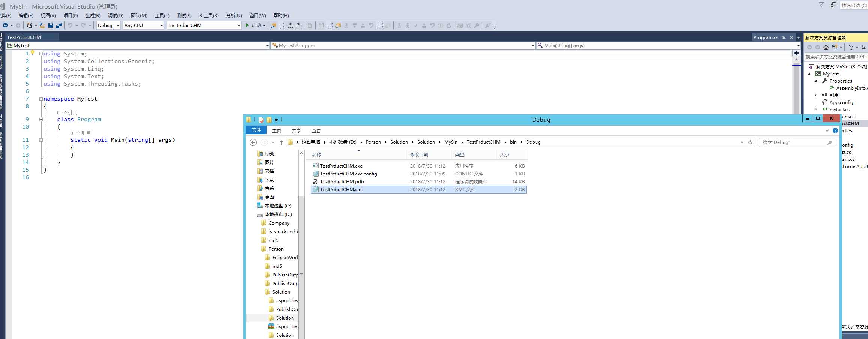Click MySln in the address breadcrumb
This screenshot has width=868, height=339.
click(451, 142)
